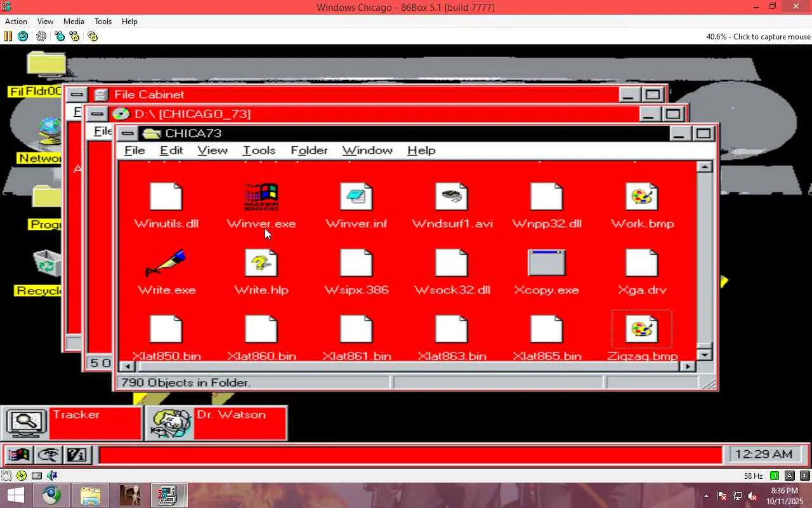Click the '40.6% - Click to capture mouse' text

(758, 37)
